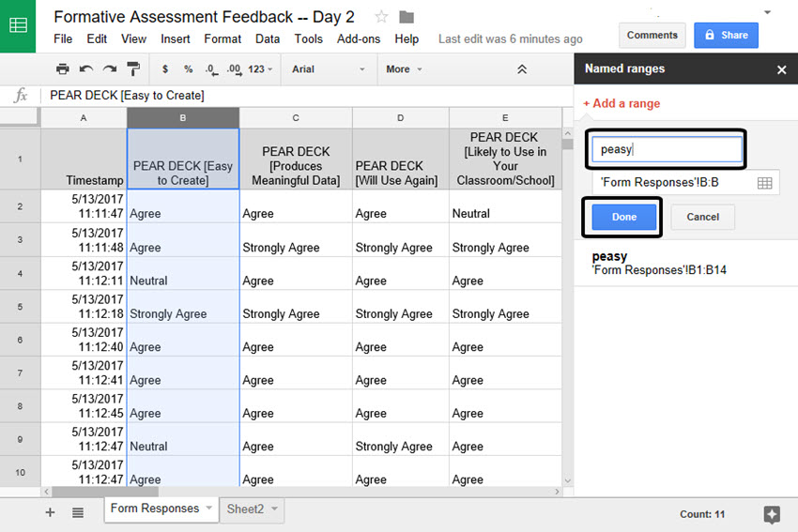Select column E header
Image resolution: width=798 pixels, height=532 pixels.
505,118
